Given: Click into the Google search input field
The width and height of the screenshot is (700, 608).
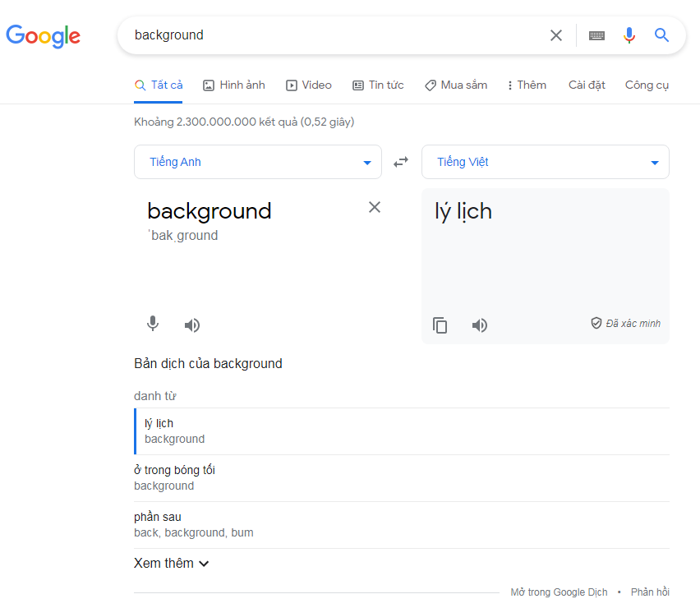Looking at the screenshot, I should point(329,35).
